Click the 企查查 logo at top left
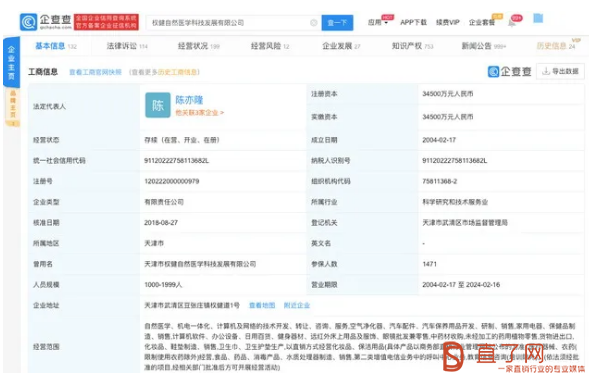 tap(45, 22)
